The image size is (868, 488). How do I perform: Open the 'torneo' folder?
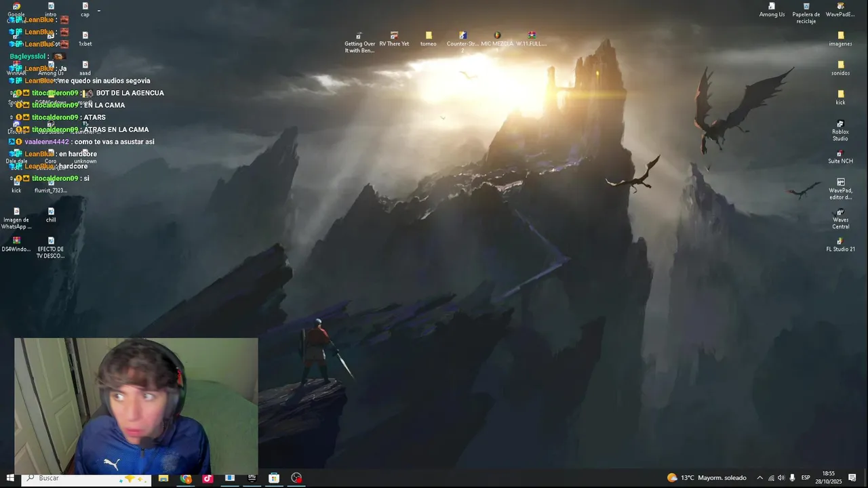click(429, 39)
